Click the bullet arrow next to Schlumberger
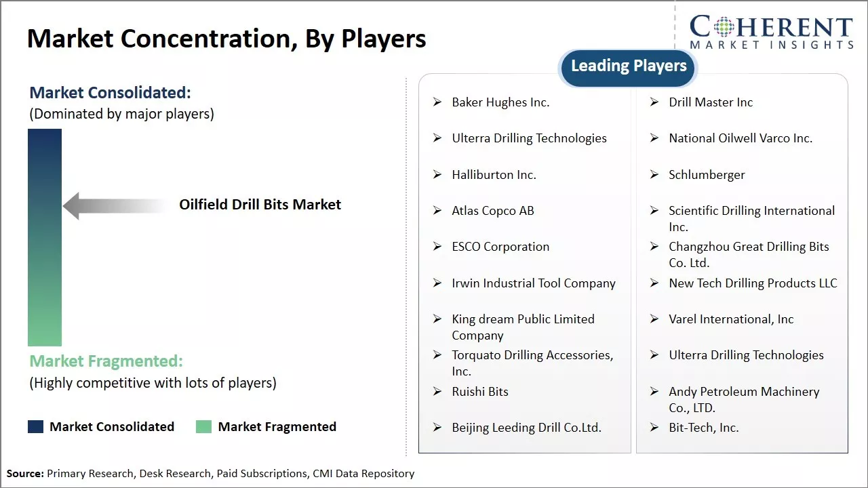Viewport: 868px width, 488px height. [x=654, y=175]
